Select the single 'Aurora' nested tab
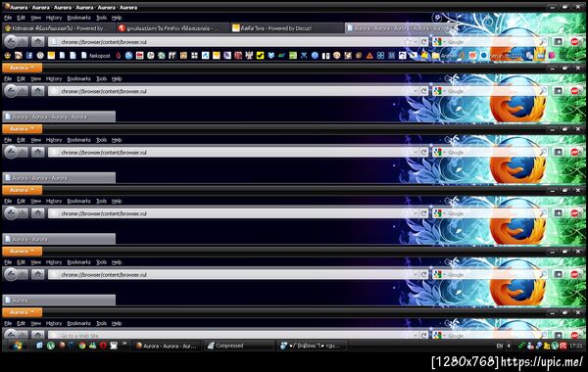 point(59,300)
